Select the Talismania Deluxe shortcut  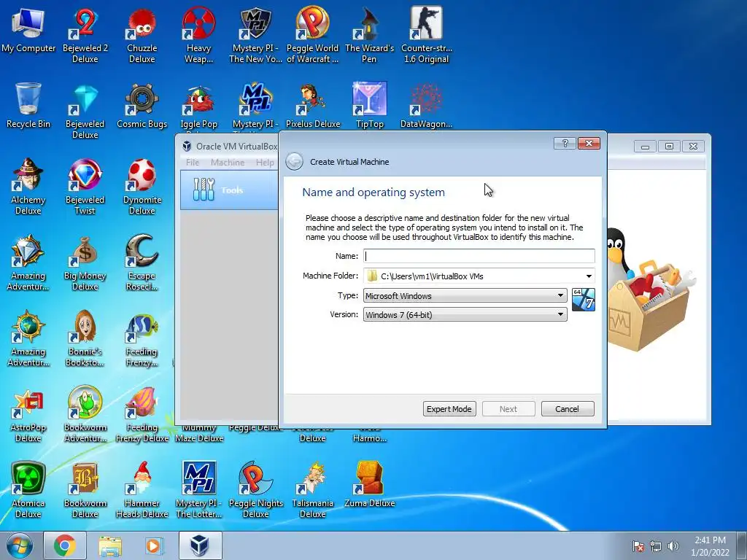(x=312, y=489)
